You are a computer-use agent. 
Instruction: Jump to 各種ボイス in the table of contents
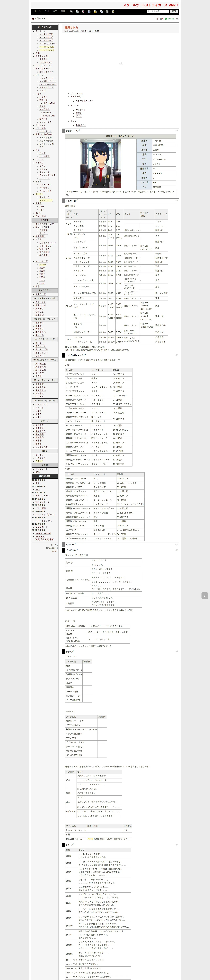[x=80, y=125]
